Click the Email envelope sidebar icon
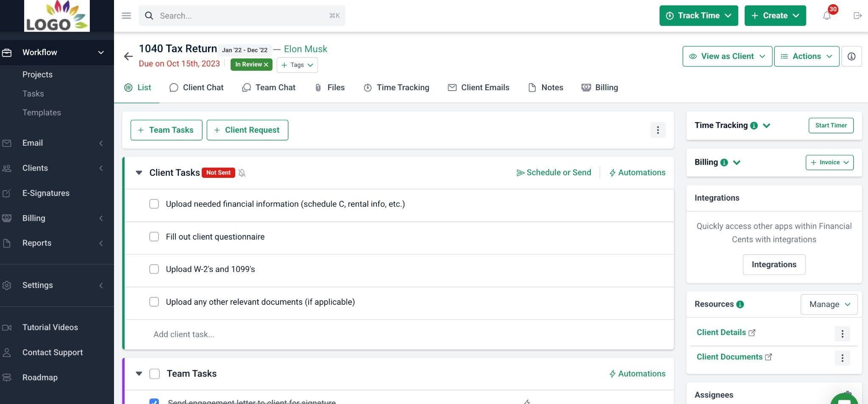 point(7,143)
